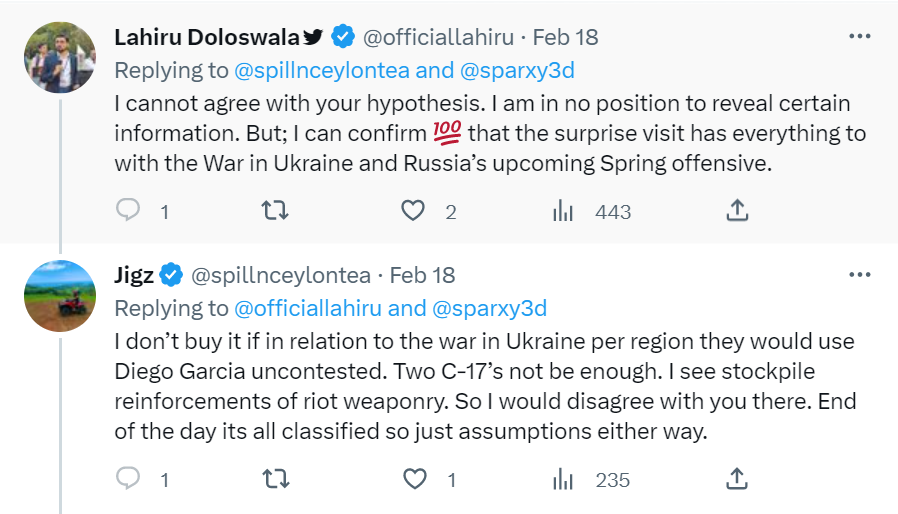The width and height of the screenshot is (898, 514).
Task: Click the Jigz display name
Action: (x=135, y=275)
